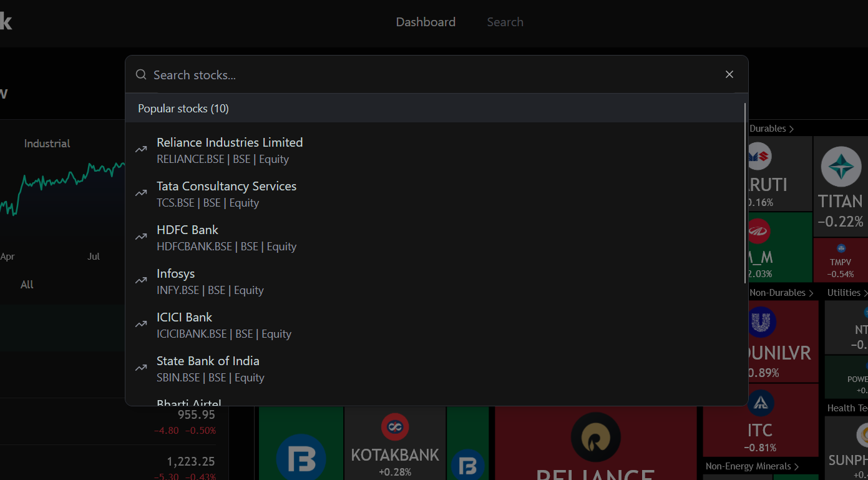
Task: Click the search results scrollbar
Action: (745, 193)
